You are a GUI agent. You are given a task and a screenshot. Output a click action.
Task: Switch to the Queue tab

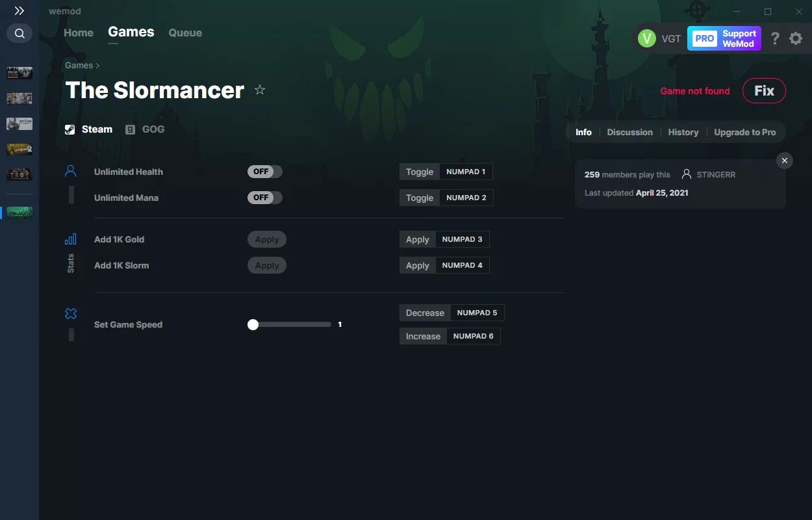click(x=185, y=32)
